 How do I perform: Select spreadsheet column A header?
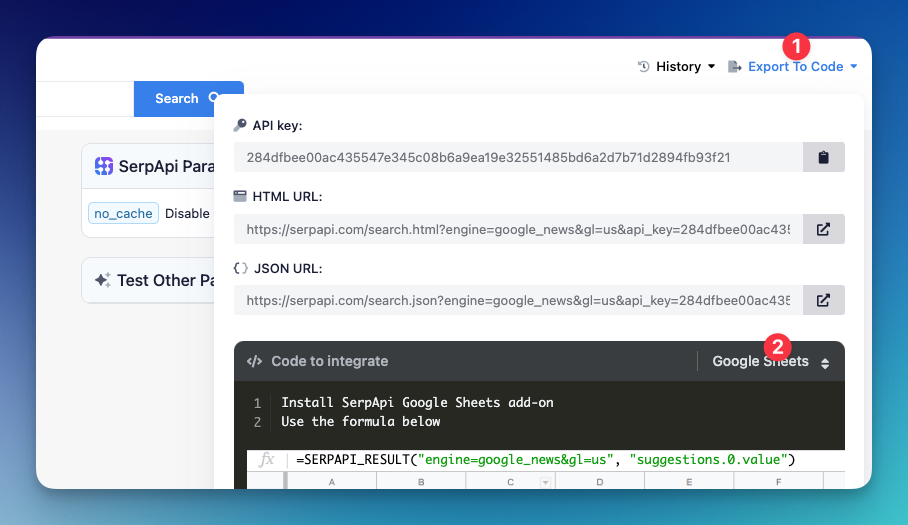click(x=332, y=482)
